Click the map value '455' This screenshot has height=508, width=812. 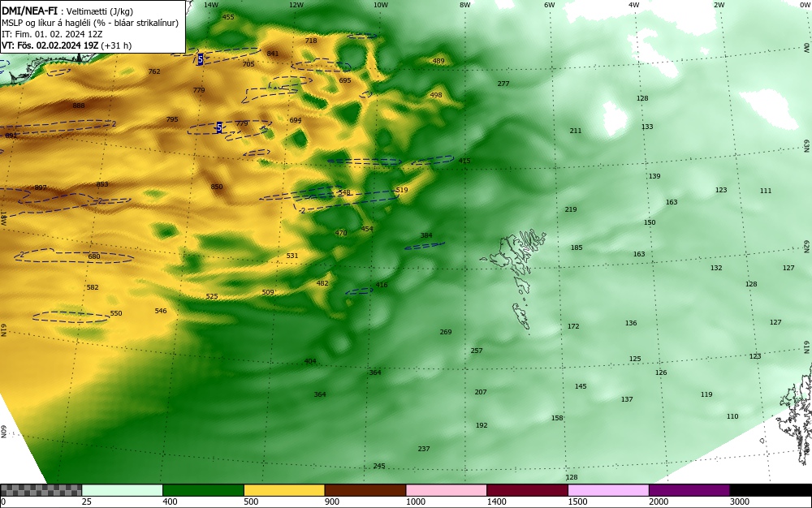228,16
